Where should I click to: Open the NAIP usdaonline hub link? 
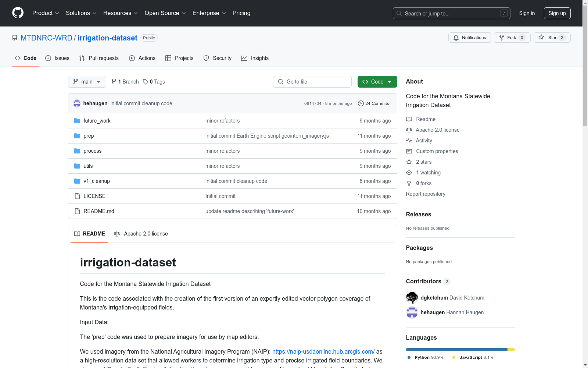coord(323,351)
